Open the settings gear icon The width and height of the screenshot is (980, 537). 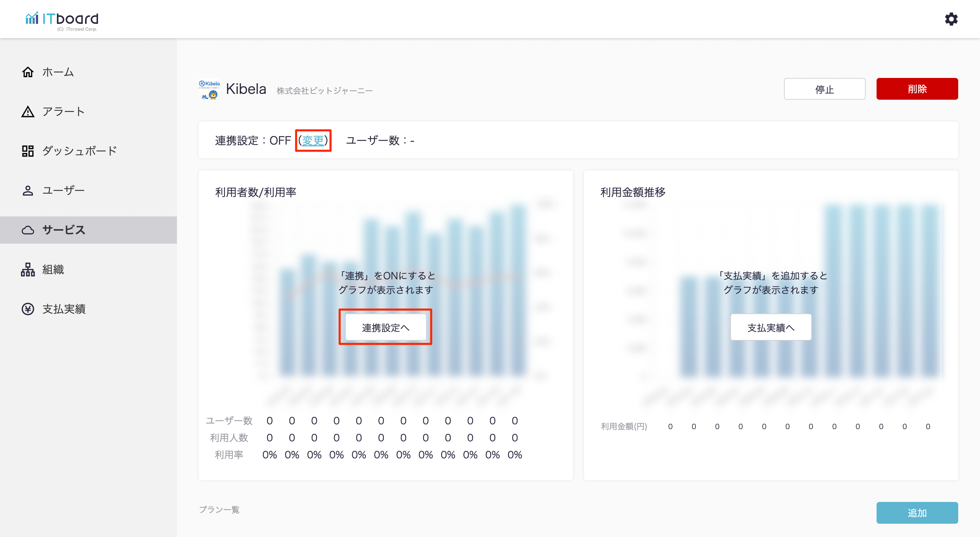click(951, 19)
